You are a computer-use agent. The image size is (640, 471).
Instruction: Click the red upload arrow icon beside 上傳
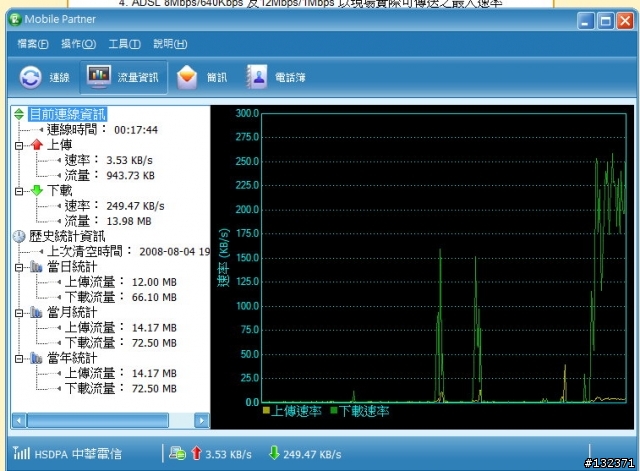[x=37, y=144]
